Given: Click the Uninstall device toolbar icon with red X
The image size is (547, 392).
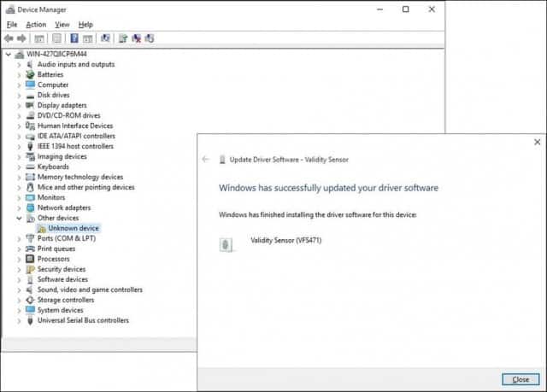Looking at the screenshot, I should click(x=136, y=38).
